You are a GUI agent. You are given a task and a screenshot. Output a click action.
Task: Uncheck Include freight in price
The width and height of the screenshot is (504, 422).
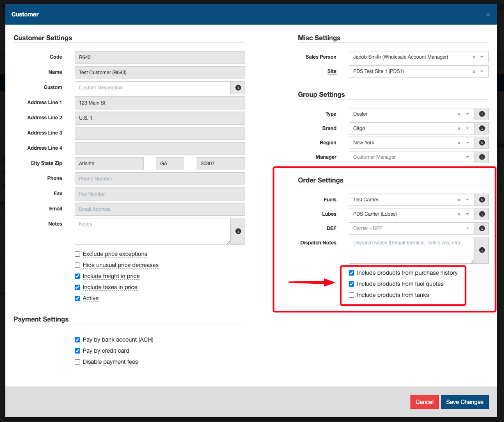[77, 276]
